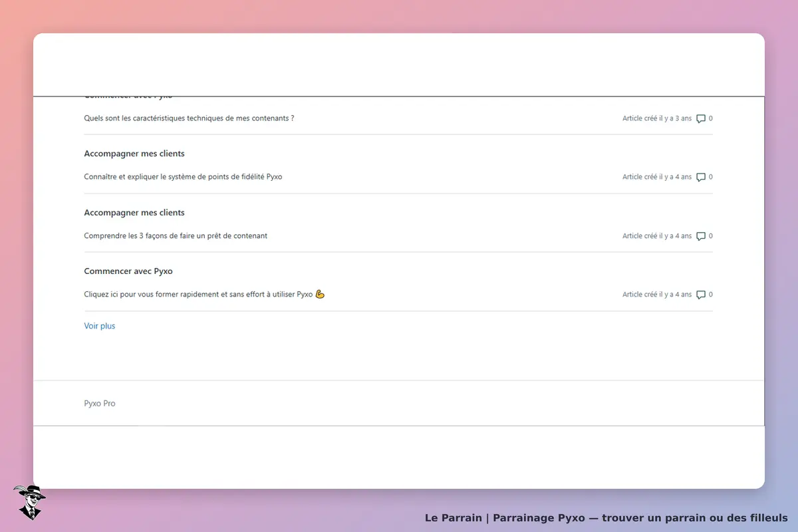Open 'Accompagner mes clients' heading above prêt de contenant article
Screen dimensions: 798x532
click(134, 213)
